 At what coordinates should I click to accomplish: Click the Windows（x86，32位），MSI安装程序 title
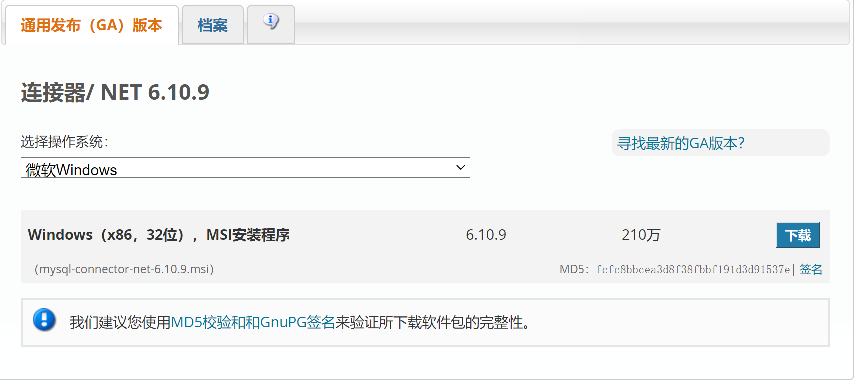coord(159,235)
